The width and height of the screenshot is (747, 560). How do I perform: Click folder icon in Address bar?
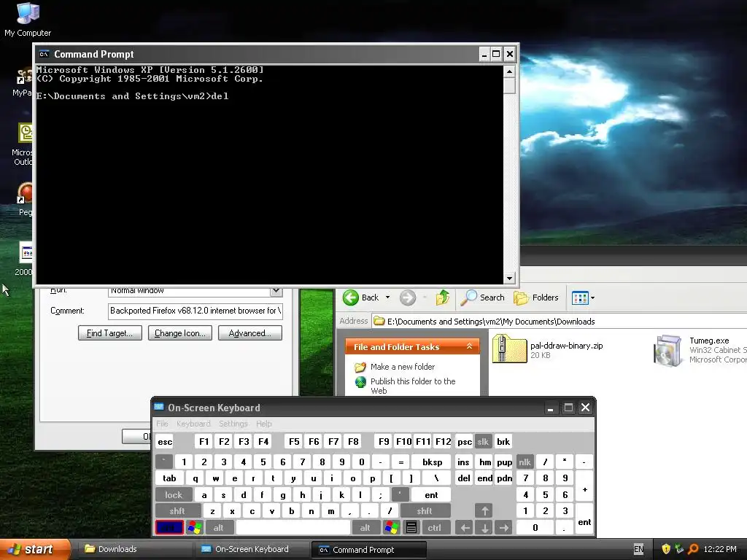pos(379,322)
